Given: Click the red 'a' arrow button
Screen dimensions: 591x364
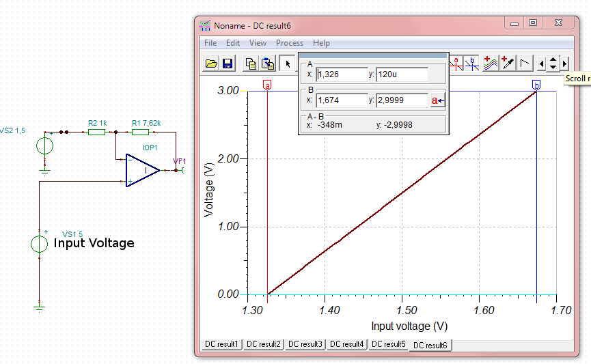Looking at the screenshot, I should [438, 100].
